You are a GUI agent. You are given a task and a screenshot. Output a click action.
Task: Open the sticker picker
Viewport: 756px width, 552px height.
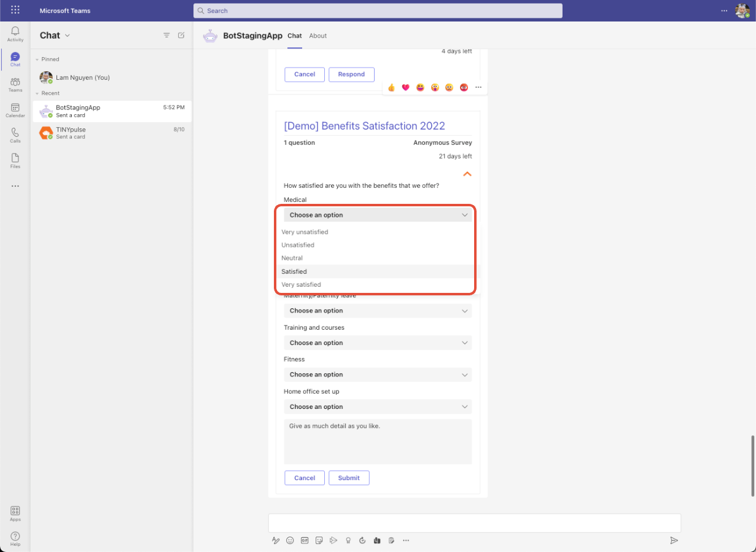click(319, 540)
